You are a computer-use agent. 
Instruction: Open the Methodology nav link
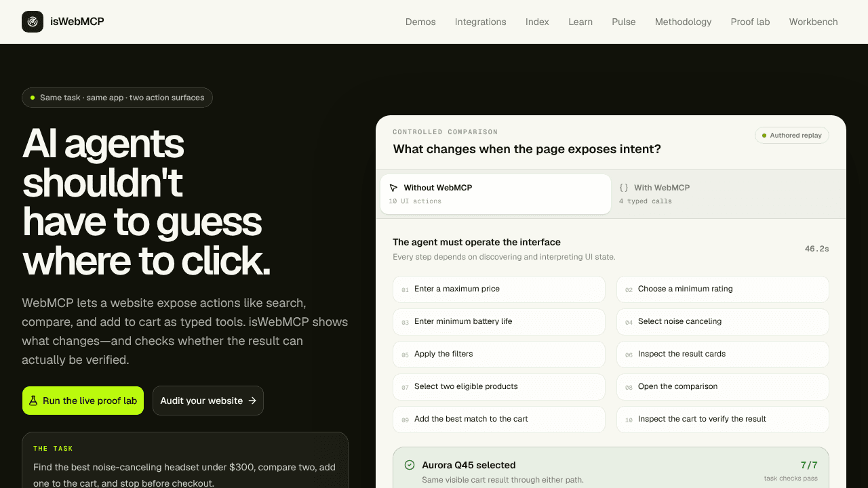684,22
